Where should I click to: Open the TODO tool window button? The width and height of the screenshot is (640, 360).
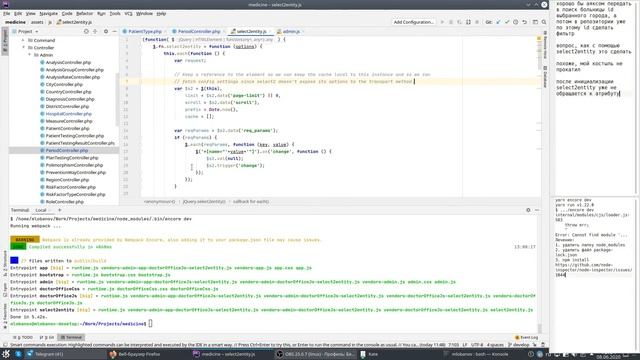[23, 338]
